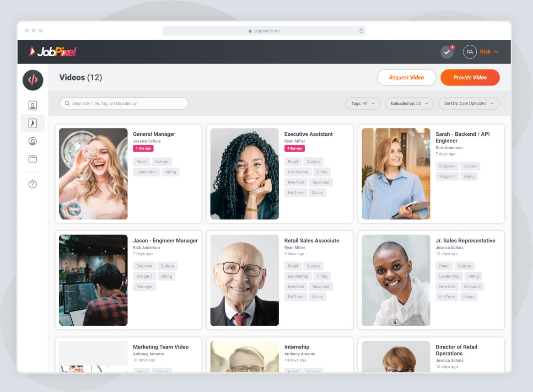Click the Rick user name
Screen dimensions: 533x392
pyautogui.click(x=485, y=52)
